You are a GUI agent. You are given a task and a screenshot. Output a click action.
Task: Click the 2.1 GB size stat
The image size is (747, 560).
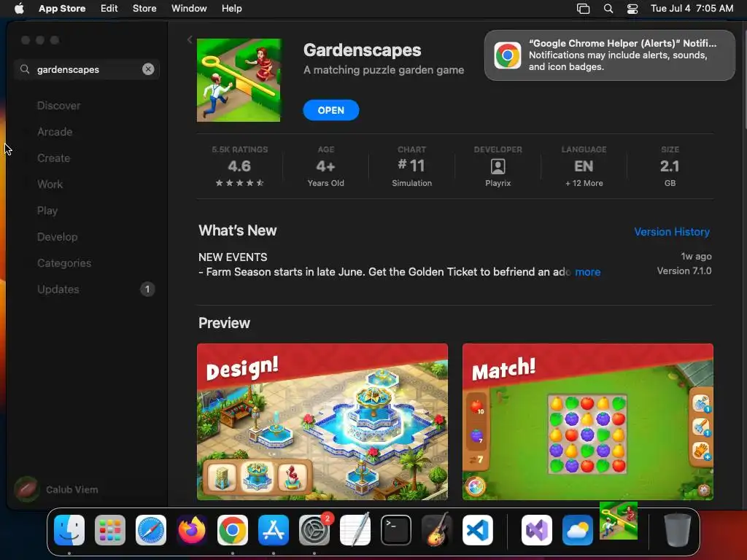click(670, 166)
